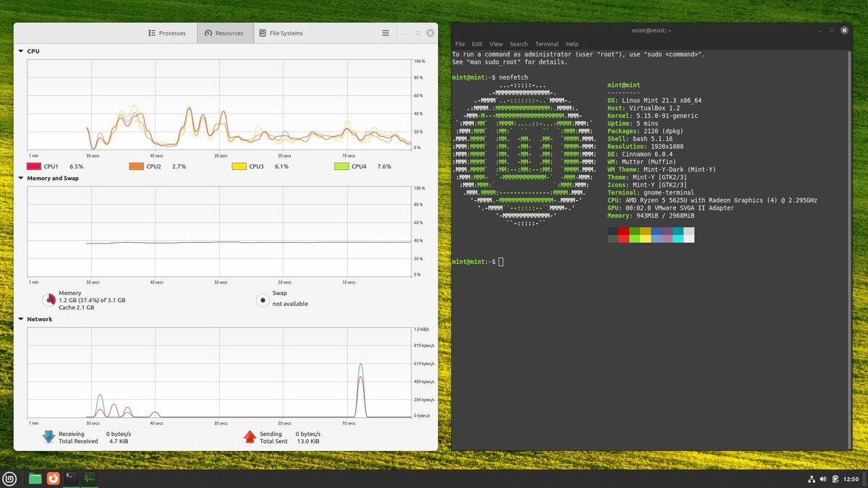Viewport: 868px width, 488px height.
Task: Maximize the System Monitor window
Action: tap(418, 33)
